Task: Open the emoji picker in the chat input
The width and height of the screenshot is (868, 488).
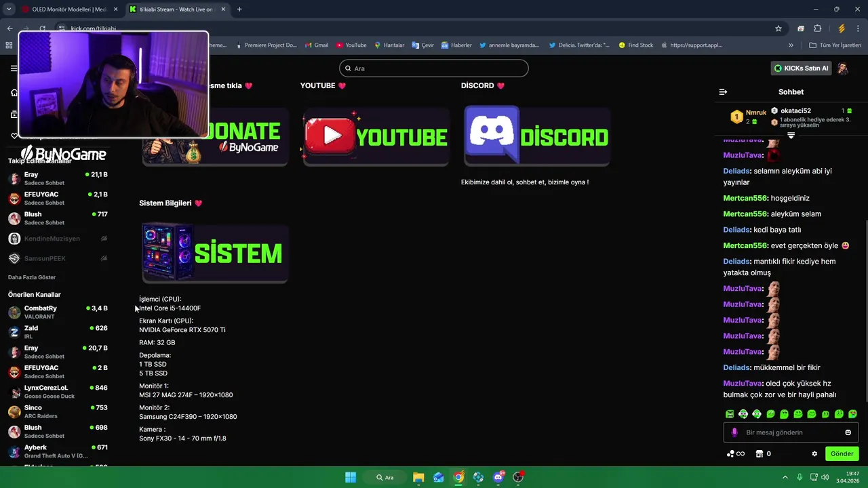Action: (848, 432)
